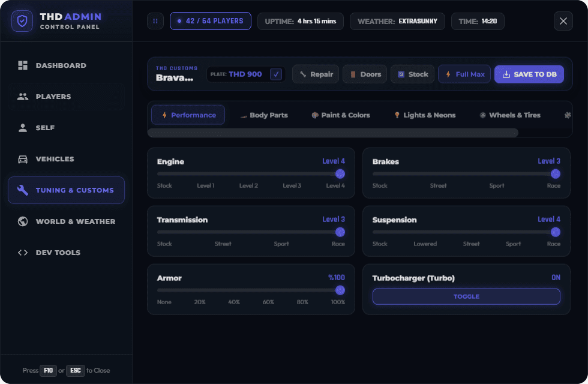Click the Brakes slider handle
This screenshot has height=384, width=588.
point(556,173)
